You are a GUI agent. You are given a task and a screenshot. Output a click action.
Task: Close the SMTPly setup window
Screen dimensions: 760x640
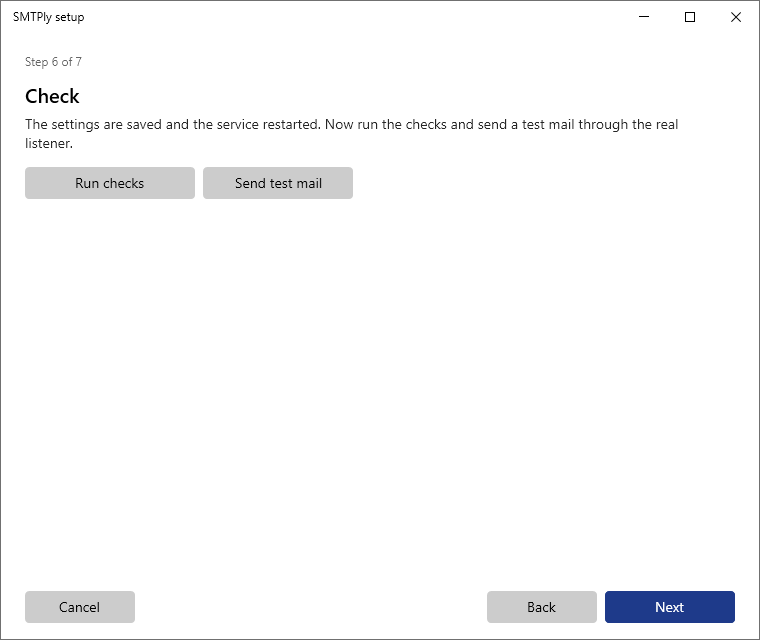(736, 17)
